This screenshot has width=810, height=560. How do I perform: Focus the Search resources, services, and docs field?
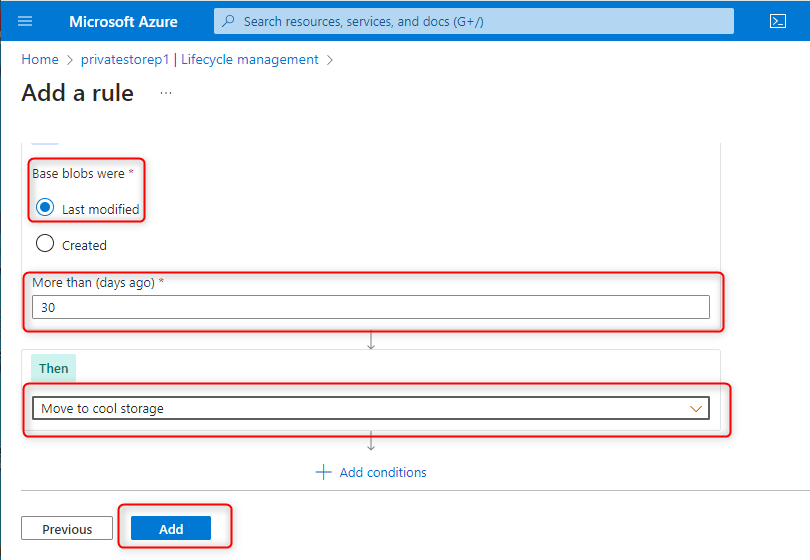coord(480,21)
